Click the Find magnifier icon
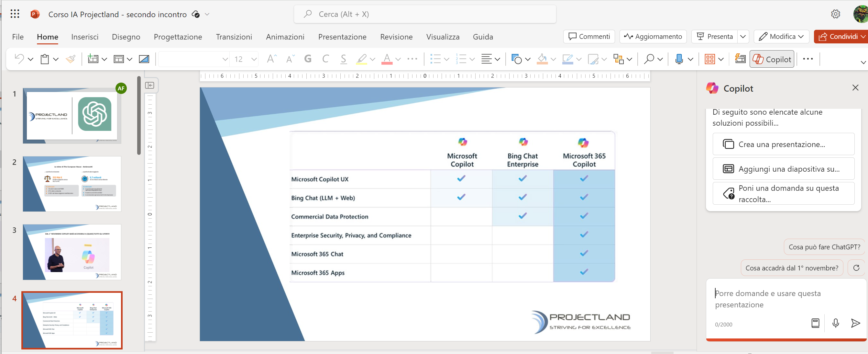Viewport: 868px width, 354px height. pos(649,59)
